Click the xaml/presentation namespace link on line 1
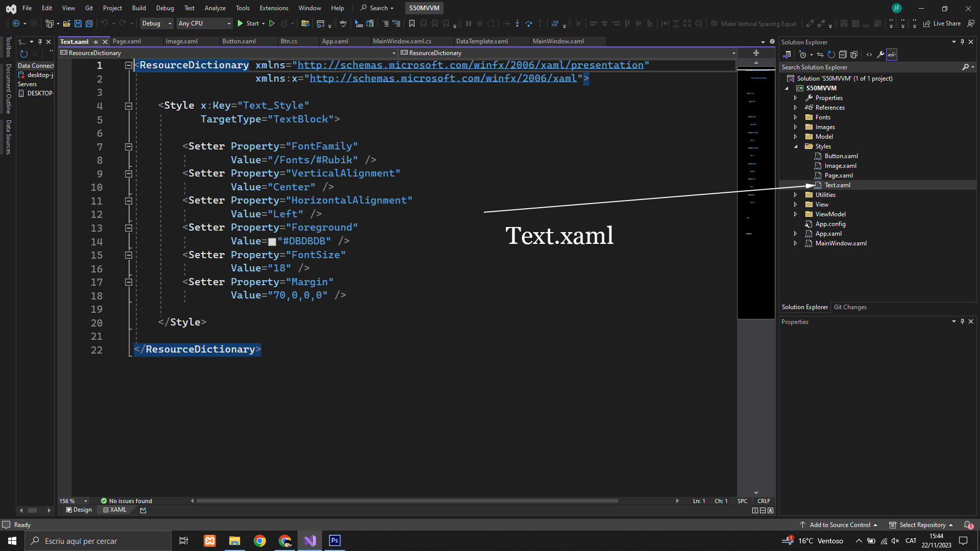This screenshot has height=551, width=980. tap(470, 65)
